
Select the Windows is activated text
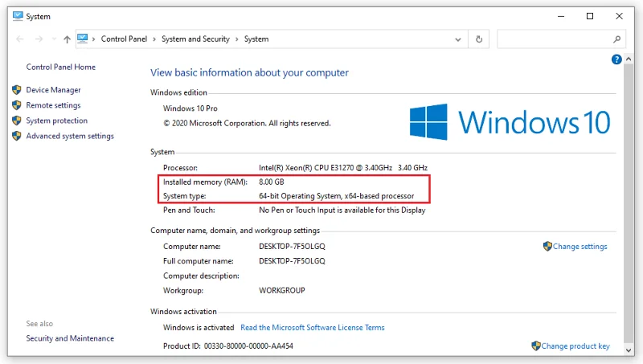tap(199, 328)
